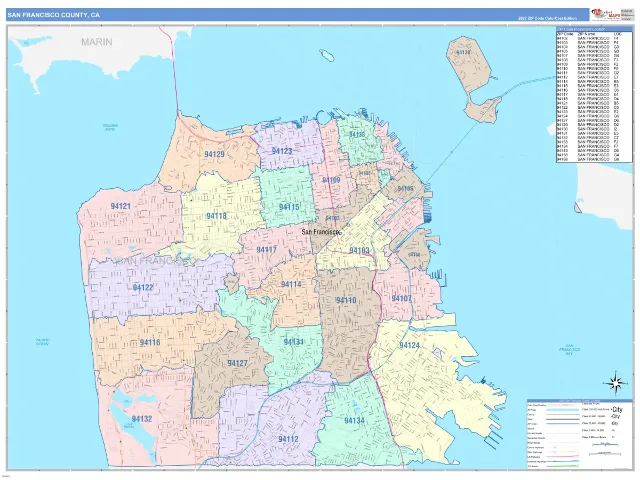Select ZIP code label 94109
This screenshot has height=480, width=640.
[331, 180]
